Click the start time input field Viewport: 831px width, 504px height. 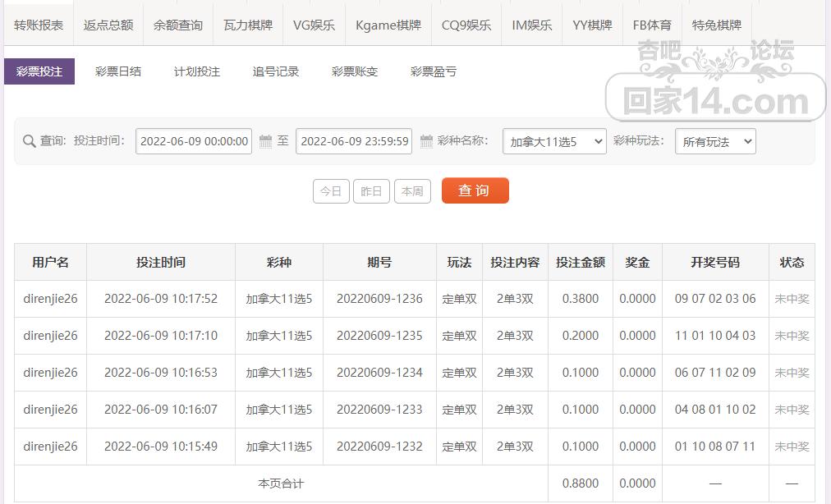click(194, 140)
